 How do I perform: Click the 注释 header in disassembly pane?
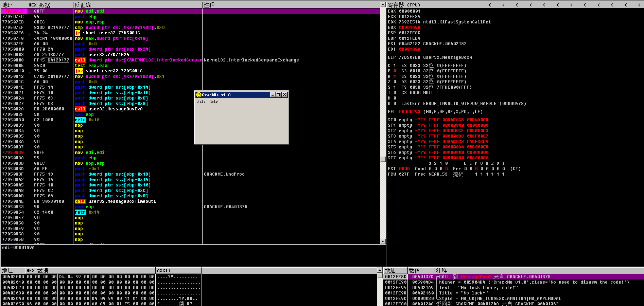point(291,5)
